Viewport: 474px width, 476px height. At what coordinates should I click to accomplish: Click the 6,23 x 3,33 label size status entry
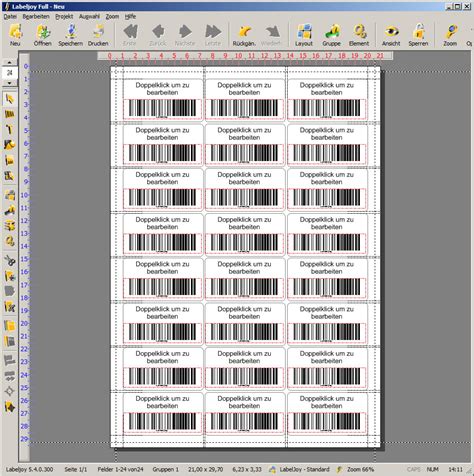[x=247, y=470]
